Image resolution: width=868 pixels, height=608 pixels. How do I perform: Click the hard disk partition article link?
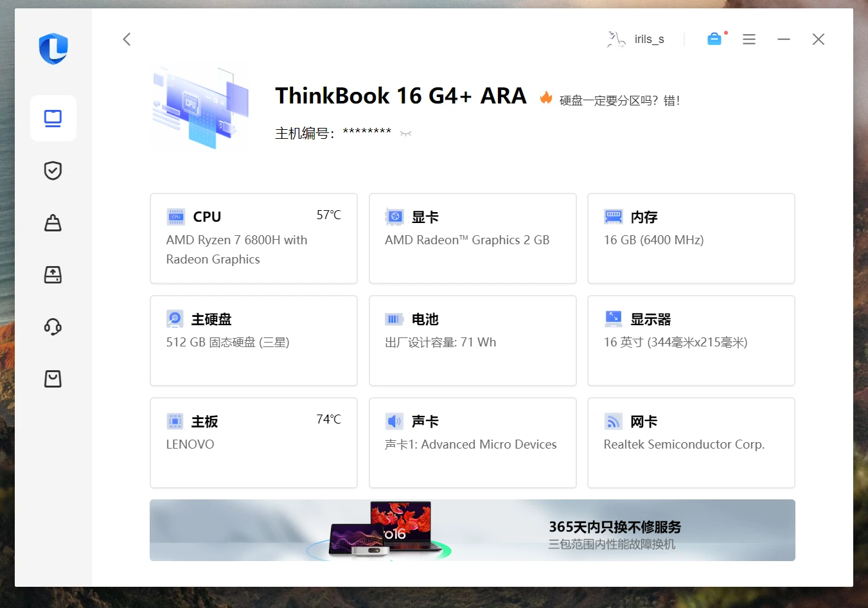pos(619,100)
